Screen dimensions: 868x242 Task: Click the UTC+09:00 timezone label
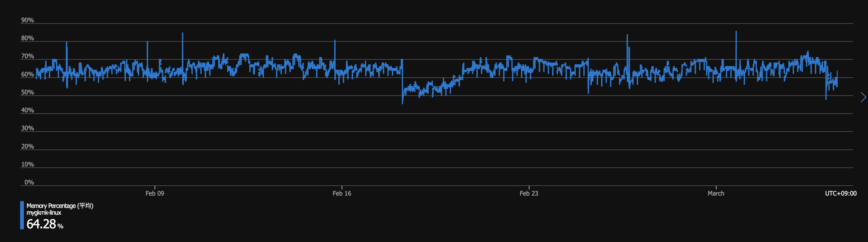841,193
